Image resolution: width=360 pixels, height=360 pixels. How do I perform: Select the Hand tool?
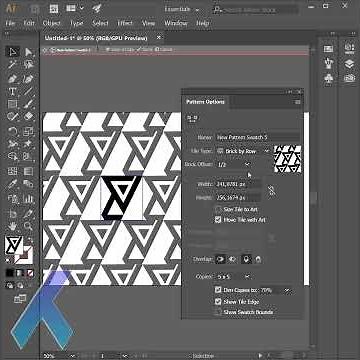tap(13, 226)
